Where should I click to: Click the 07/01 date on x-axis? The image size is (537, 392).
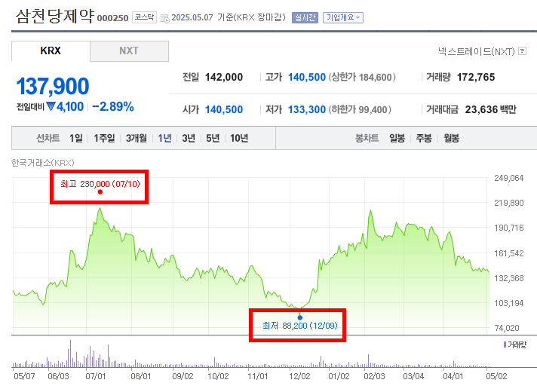(96, 376)
